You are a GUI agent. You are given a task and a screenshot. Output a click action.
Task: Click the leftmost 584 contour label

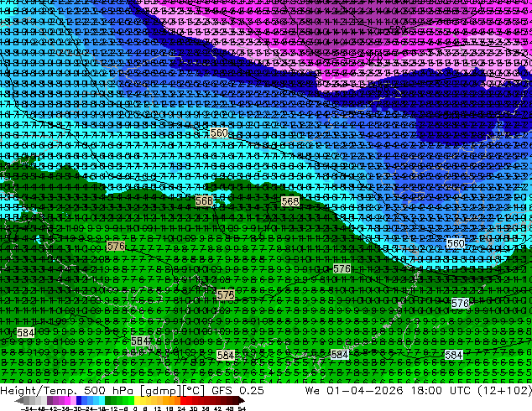[26, 332]
